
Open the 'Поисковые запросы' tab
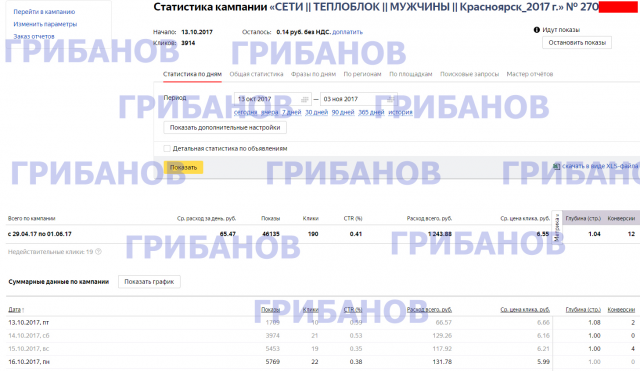(x=469, y=74)
